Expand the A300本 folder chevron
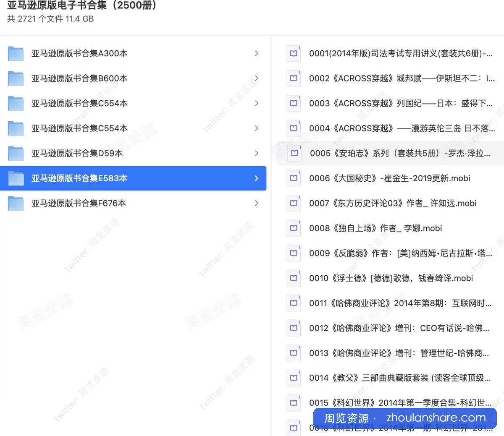The width and height of the screenshot is (504, 436). coord(257,53)
